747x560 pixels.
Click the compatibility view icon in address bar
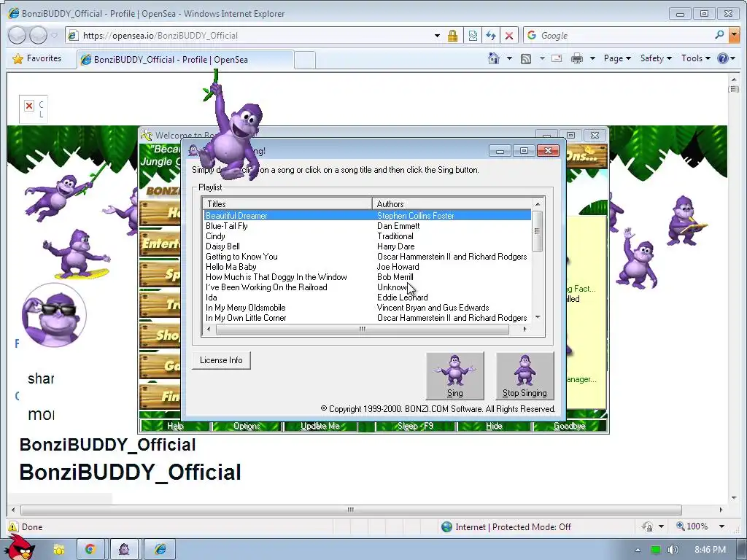coord(473,35)
